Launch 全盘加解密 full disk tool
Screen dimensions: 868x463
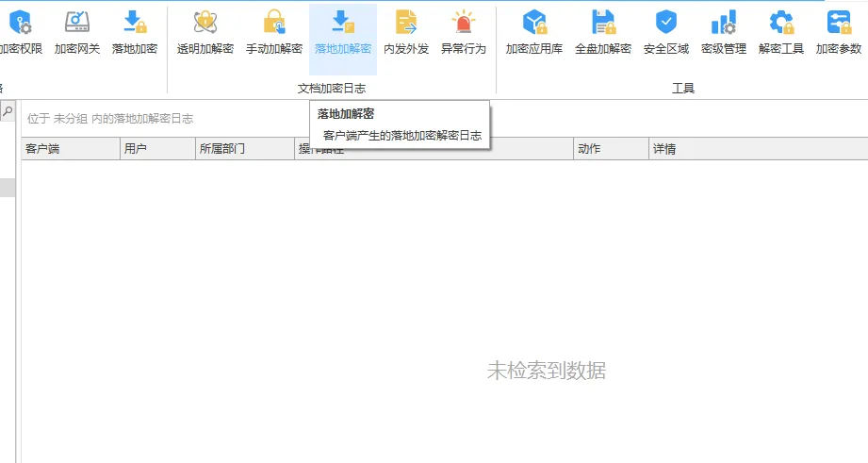[603, 33]
